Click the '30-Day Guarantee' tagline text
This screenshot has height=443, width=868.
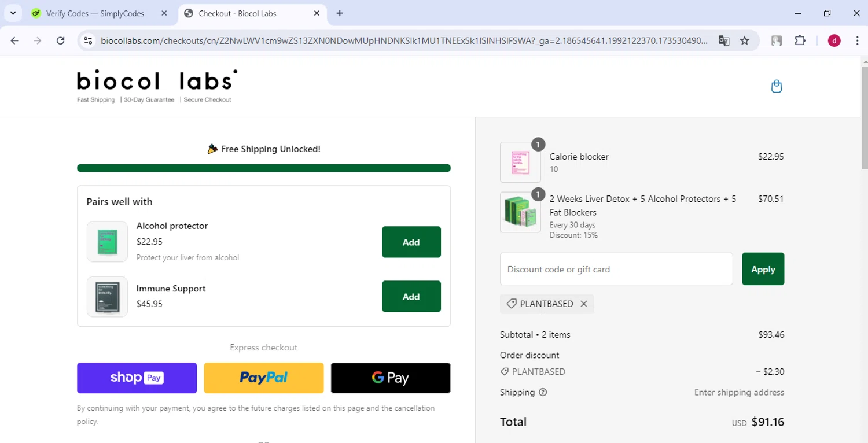coord(149,100)
